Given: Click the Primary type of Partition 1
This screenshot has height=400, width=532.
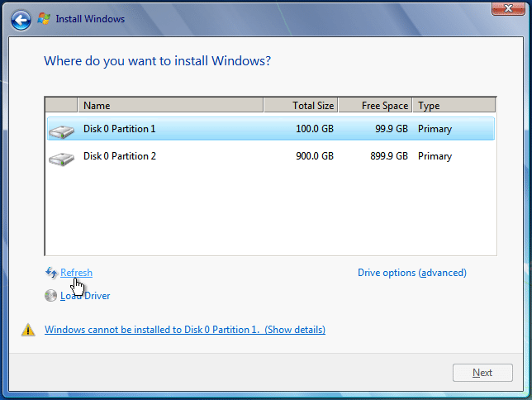Looking at the screenshot, I should tap(435, 129).
